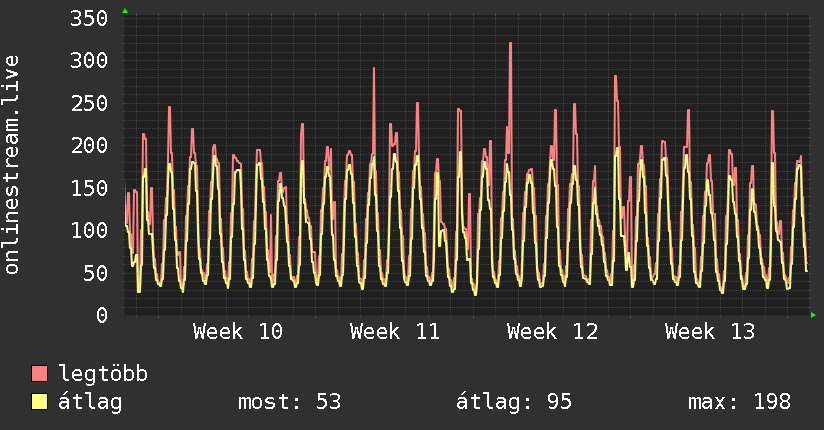Viewport: 824px width, 430px height.
Task: Click the green arrow at top of y-axis
Action: click(x=125, y=11)
